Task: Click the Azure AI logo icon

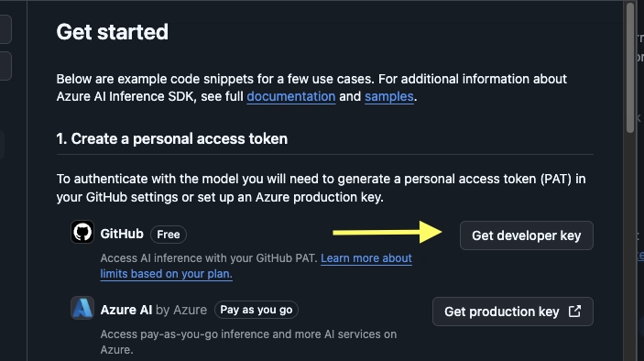Action: (x=82, y=308)
